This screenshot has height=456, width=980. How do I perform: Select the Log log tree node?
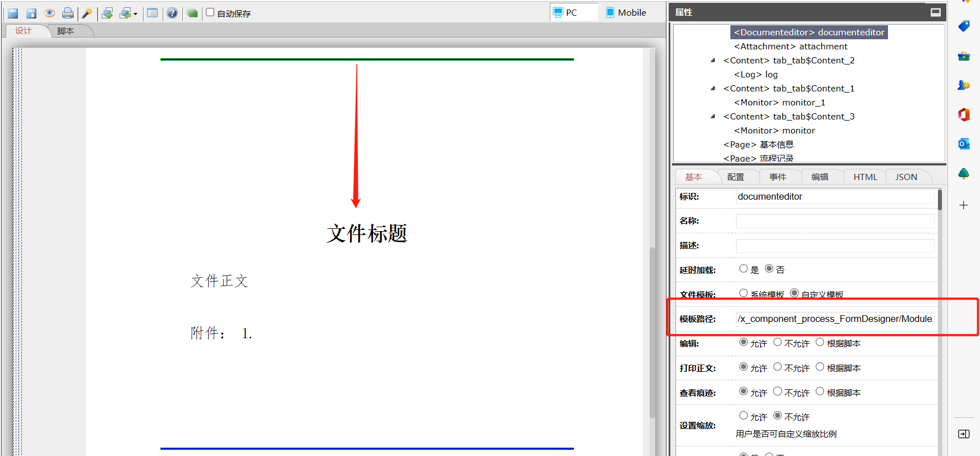tap(756, 75)
